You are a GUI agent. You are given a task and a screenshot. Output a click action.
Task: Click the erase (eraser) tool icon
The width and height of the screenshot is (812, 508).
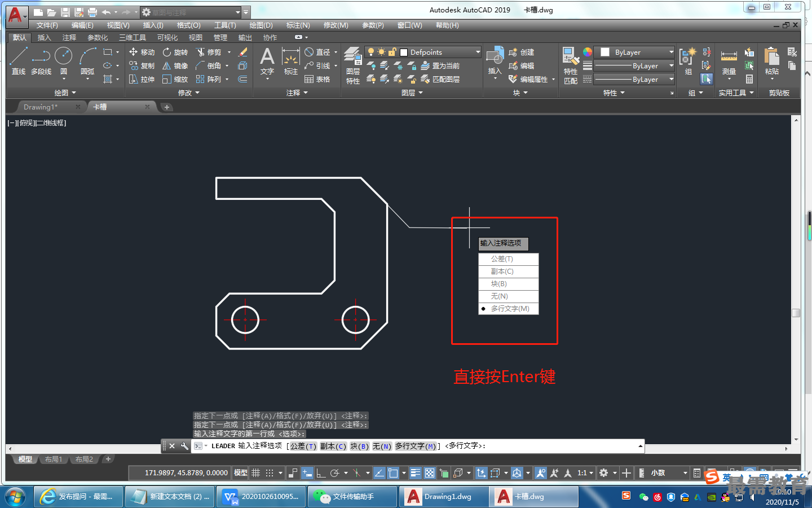[243, 52]
